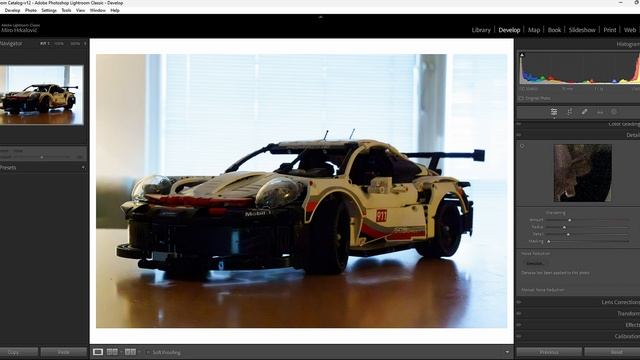
Task: Toggle the Color Grading panel switch
Action: 519,124
